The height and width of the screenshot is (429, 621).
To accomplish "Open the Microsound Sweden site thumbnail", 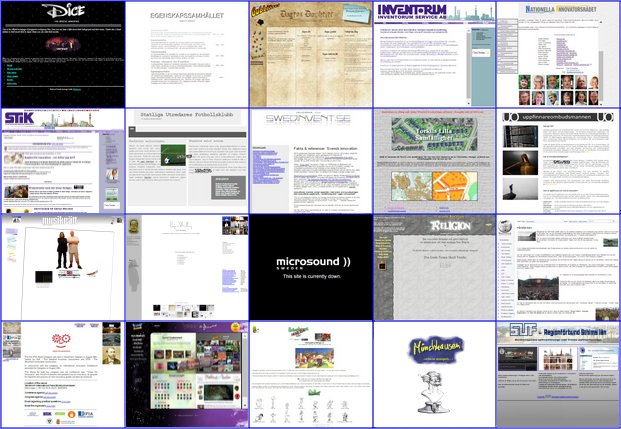I will pos(311,267).
